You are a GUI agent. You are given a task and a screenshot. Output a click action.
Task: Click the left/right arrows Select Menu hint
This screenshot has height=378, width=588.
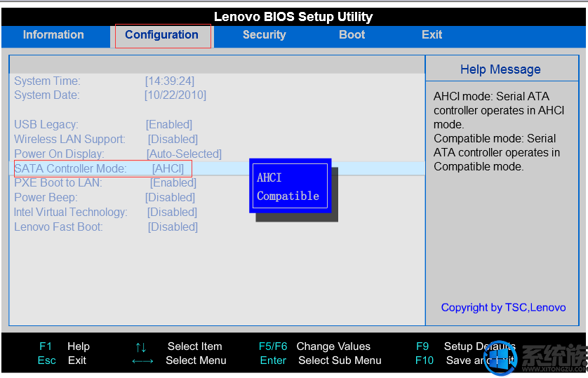(x=179, y=360)
